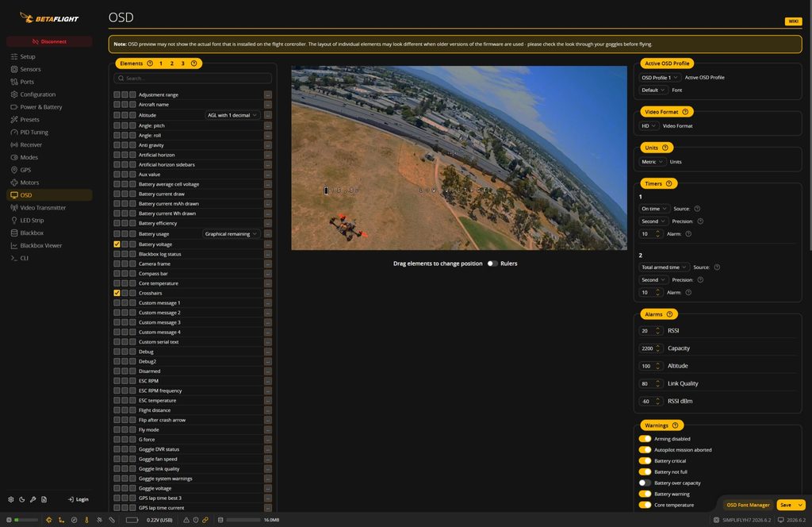Open the Altitude AGL with 1 decimal dropdown

pos(232,116)
